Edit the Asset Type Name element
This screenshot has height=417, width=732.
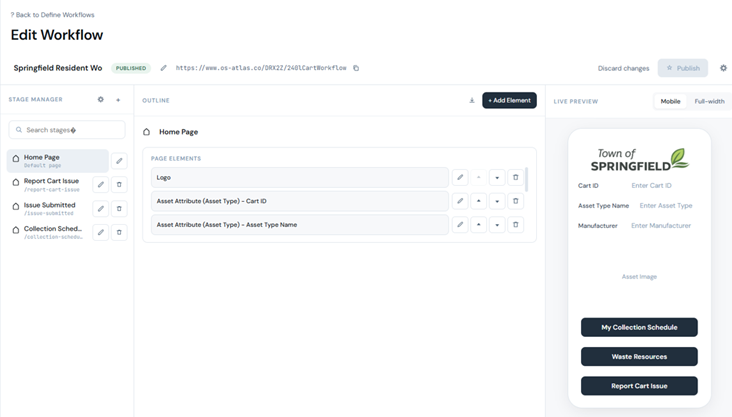[460, 225]
